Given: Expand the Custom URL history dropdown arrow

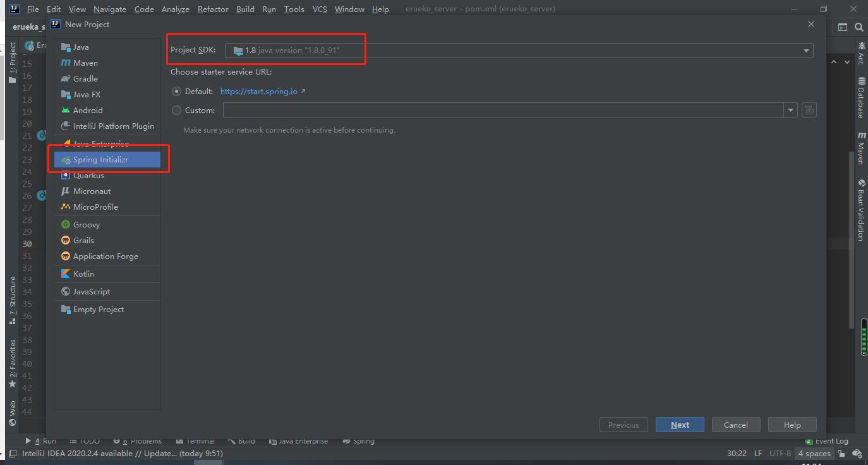Looking at the screenshot, I should [x=791, y=111].
